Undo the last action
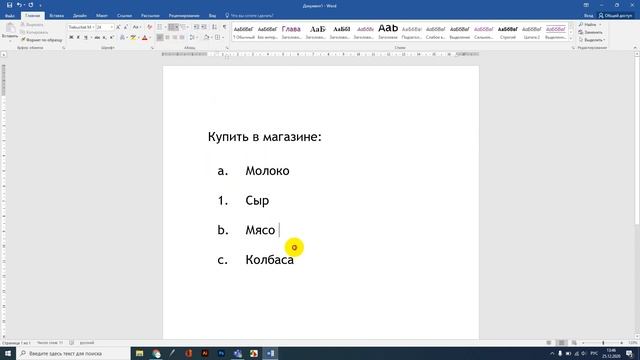The width and height of the screenshot is (640, 360). click(x=19, y=5)
